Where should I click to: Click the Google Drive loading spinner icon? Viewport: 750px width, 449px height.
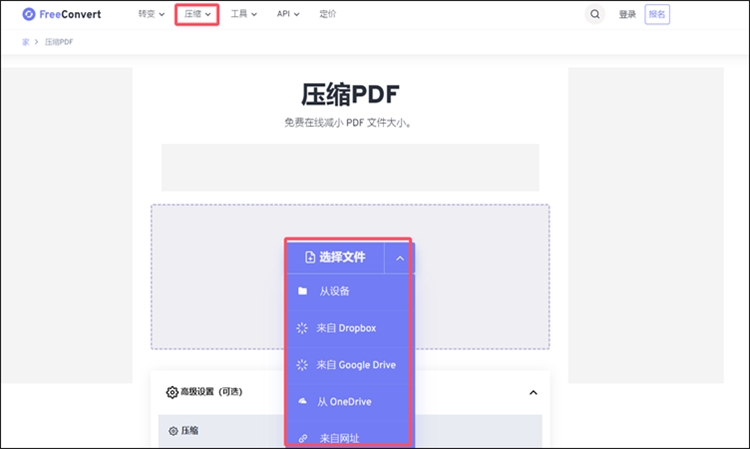coord(302,365)
